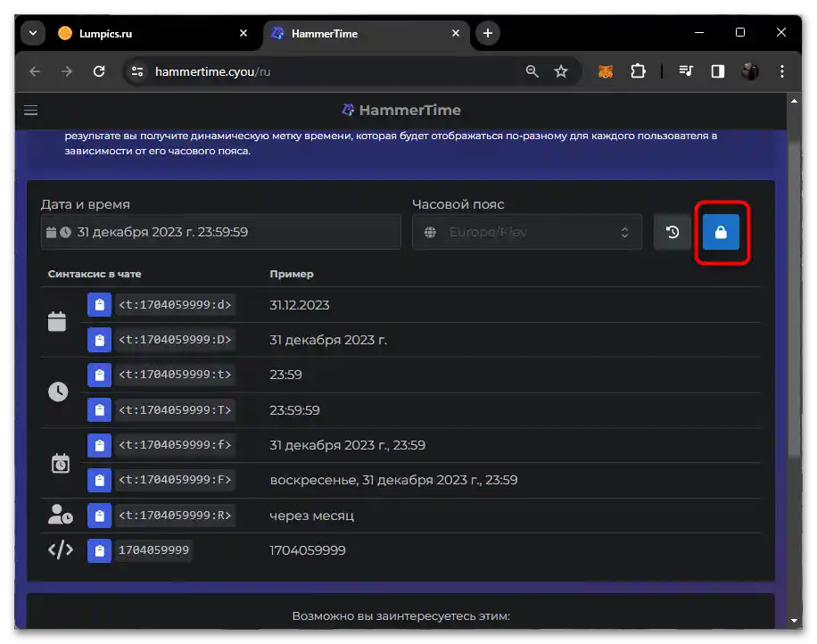Viewport: 817px width, 644px height.
Task: Open the browser extensions puzzle menu
Action: click(638, 71)
